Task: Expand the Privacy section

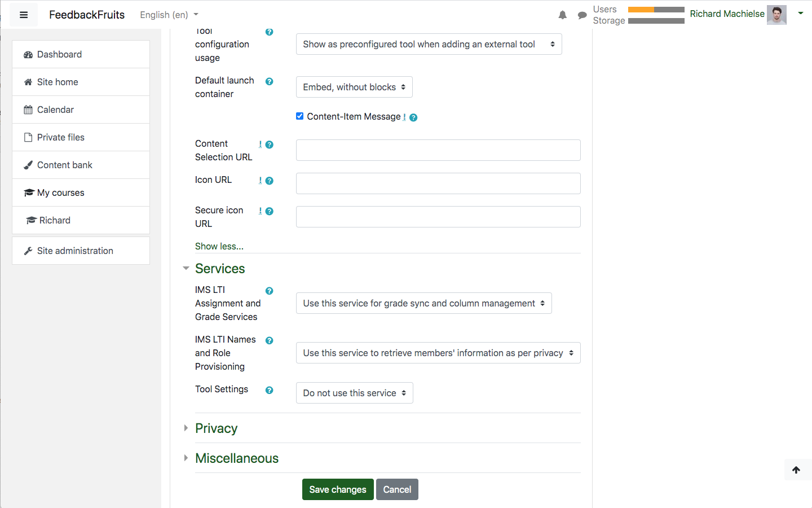Action: [x=216, y=428]
